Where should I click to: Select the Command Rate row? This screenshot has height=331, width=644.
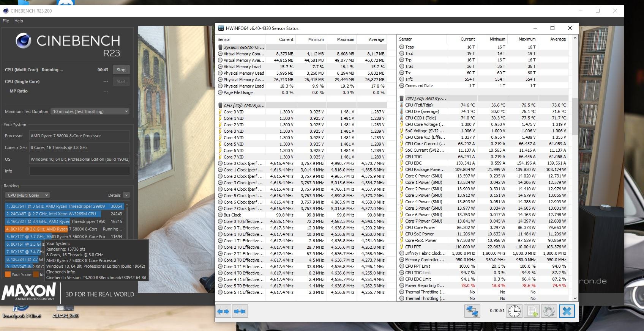(483, 86)
